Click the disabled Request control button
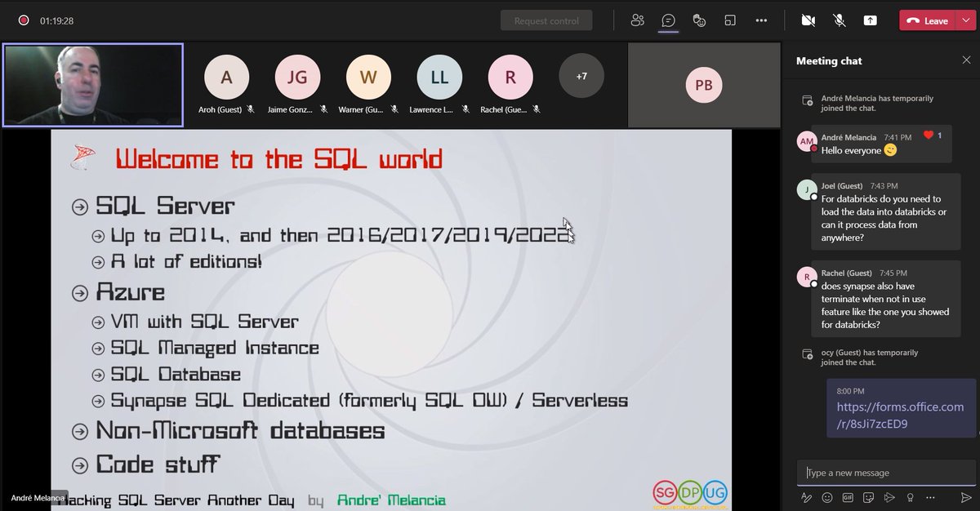Screen dimensions: 980x511 [x=546, y=20]
